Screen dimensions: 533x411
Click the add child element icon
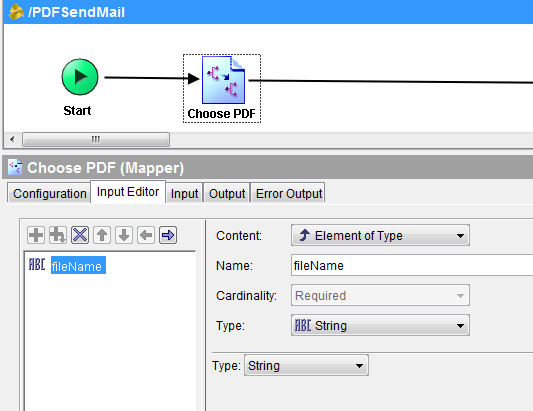[x=58, y=235]
